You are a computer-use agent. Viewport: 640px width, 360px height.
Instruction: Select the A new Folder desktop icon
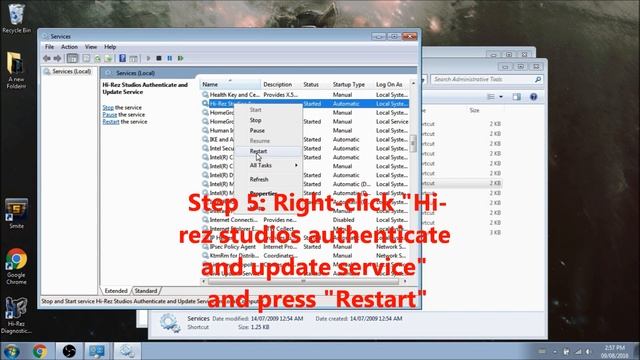click(x=16, y=70)
